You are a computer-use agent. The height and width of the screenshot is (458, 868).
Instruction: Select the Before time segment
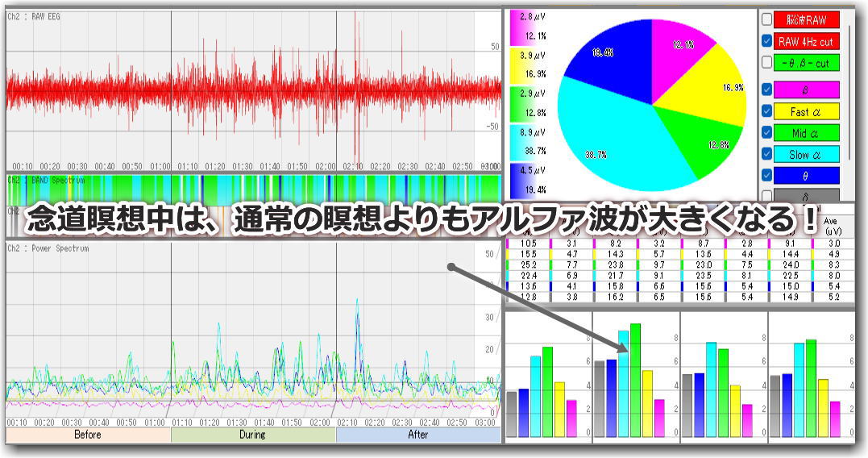[x=88, y=435]
